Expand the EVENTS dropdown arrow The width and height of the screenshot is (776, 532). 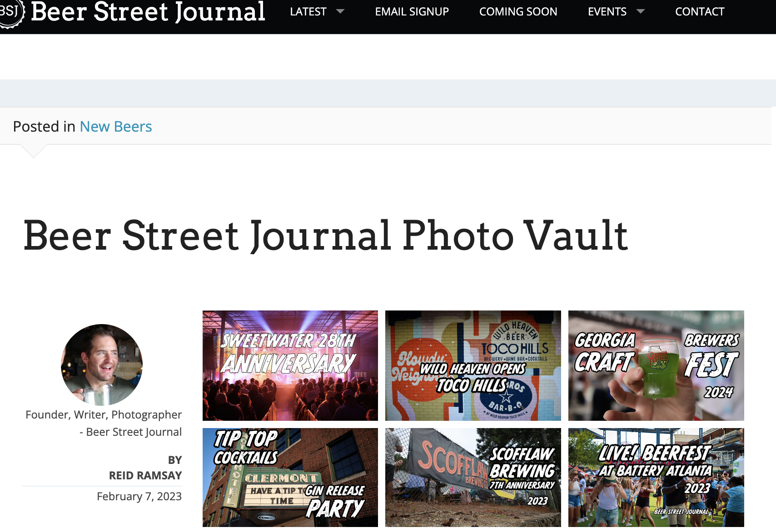tap(641, 12)
